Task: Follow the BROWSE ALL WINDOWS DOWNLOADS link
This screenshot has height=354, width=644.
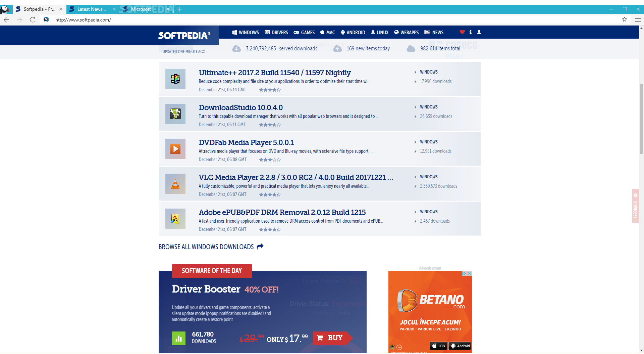Action: [206, 247]
